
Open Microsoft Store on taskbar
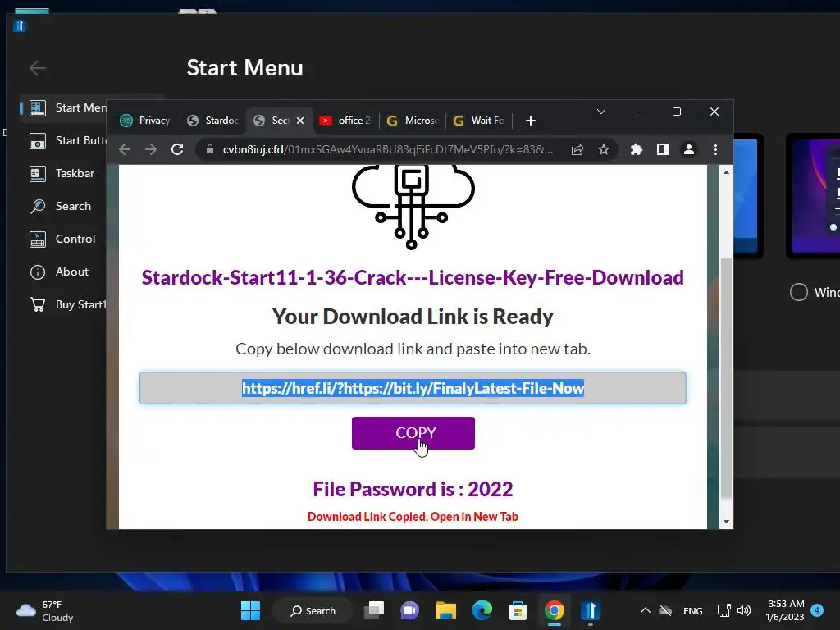tap(518, 610)
